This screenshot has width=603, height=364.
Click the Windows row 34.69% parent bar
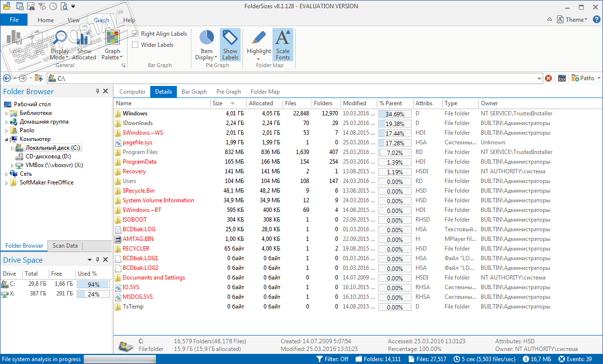[x=395, y=114]
